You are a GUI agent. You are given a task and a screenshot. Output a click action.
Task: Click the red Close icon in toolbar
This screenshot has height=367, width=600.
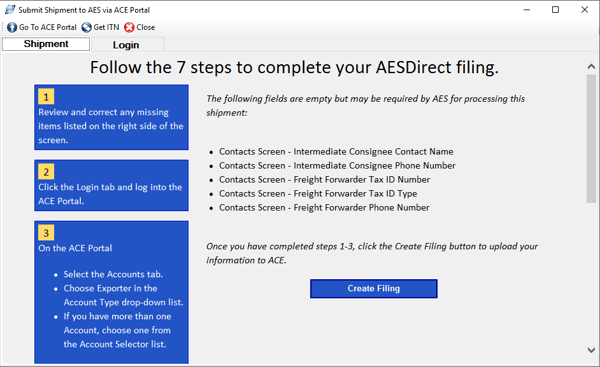coord(129,27)
